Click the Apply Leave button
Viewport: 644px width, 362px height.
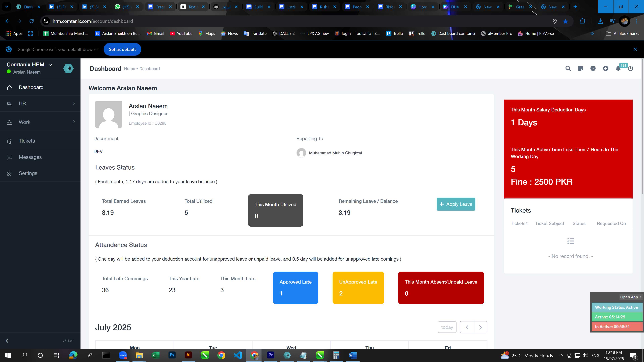coord(456,204)
